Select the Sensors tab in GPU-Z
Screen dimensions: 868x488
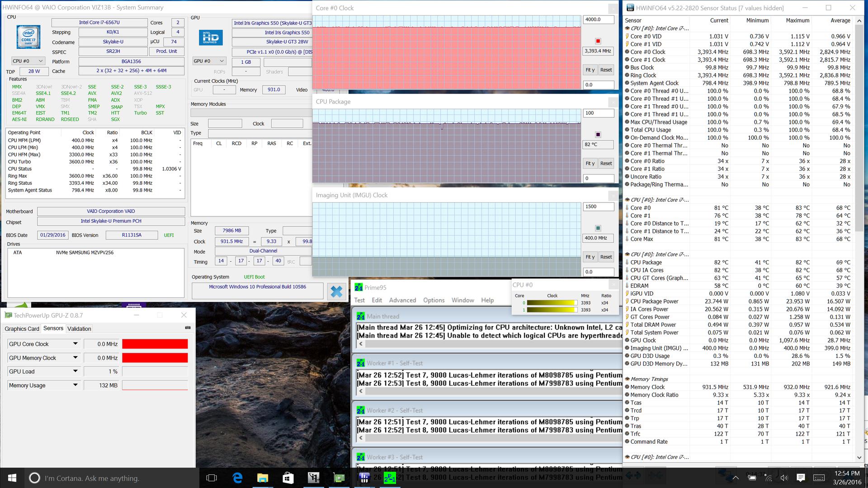[53, 328]
